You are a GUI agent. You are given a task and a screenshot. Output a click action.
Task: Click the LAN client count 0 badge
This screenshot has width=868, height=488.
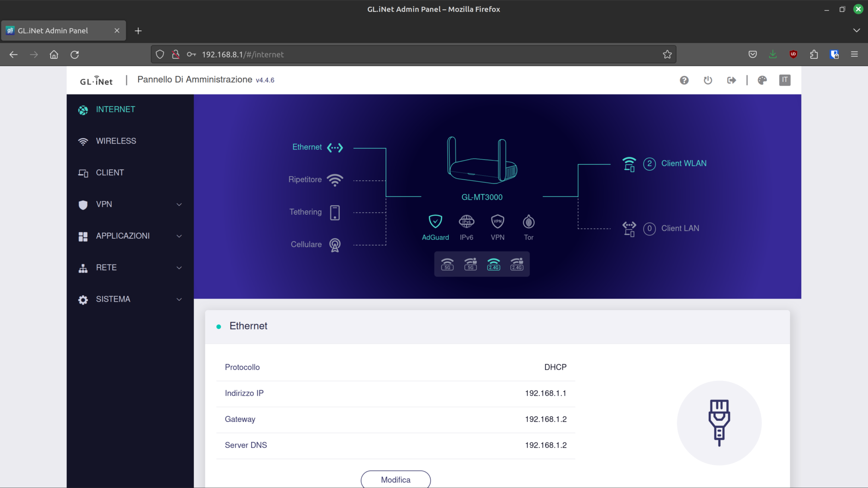649,229
